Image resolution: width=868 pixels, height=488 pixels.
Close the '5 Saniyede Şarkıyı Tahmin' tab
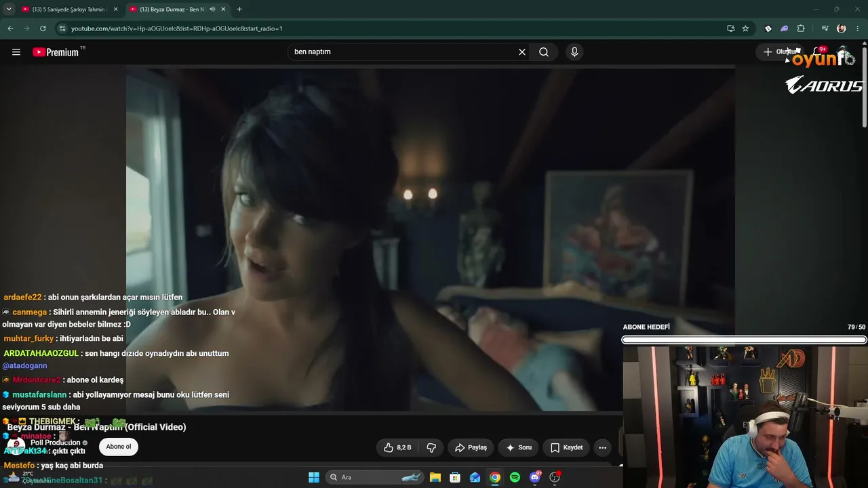[116, 9]
